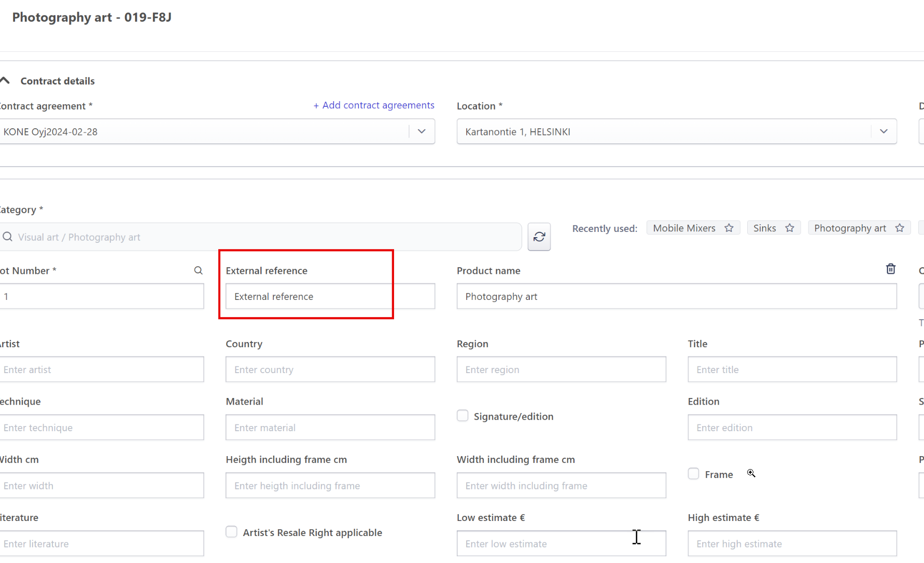Focus the Product name field
This screenshot has height=563, width=924.
click(x=676, y=296)
